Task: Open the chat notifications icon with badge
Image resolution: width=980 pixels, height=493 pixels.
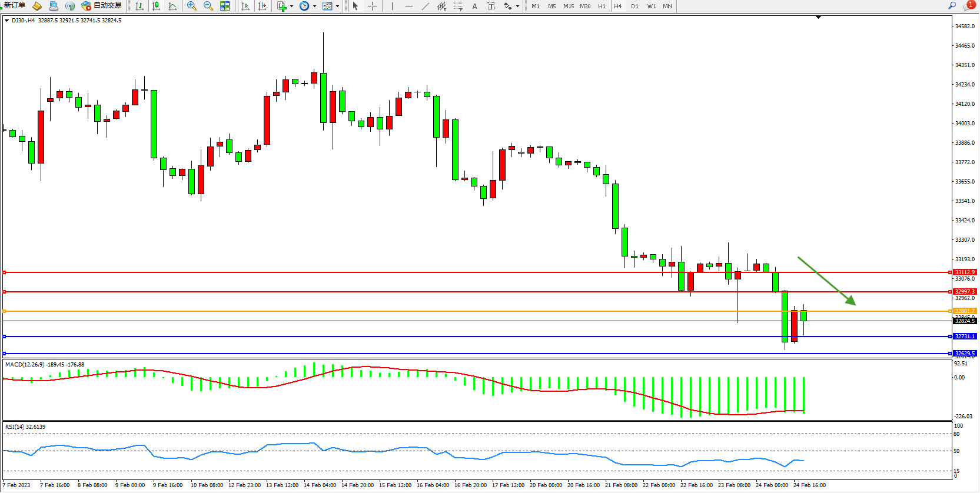Action: [x=968, y=6]
